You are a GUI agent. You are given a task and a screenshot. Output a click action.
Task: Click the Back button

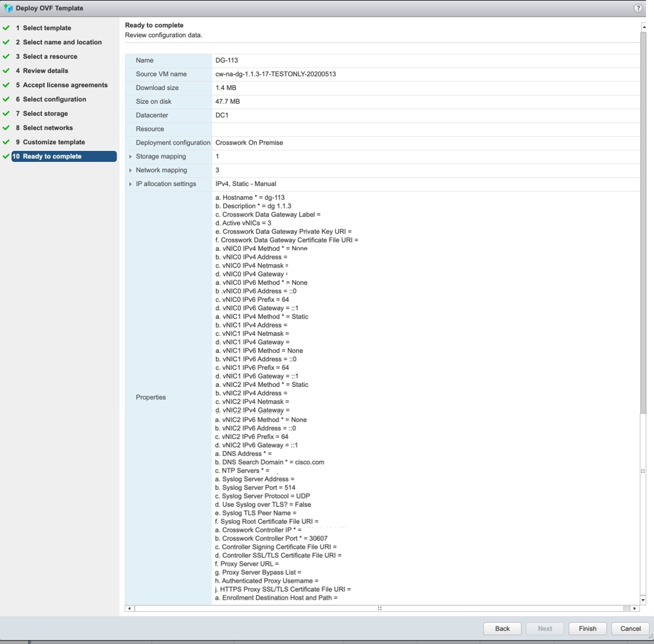pos(502,629)
